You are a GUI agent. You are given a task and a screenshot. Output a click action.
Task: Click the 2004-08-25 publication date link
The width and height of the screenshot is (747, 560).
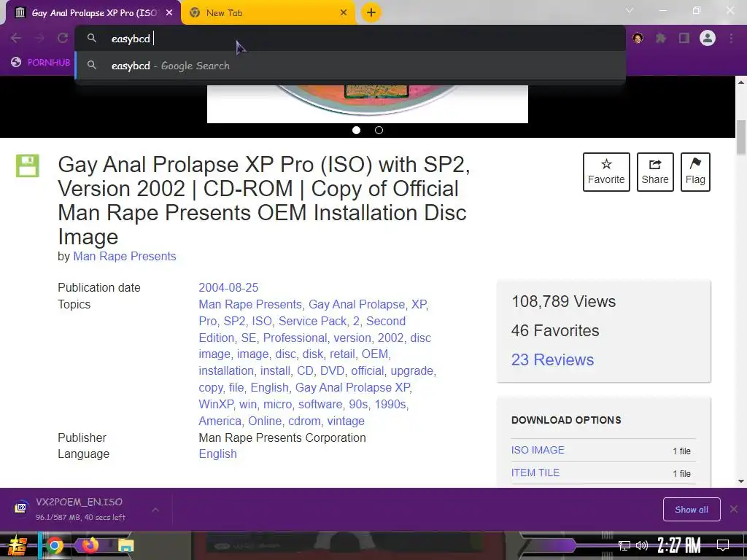(228, 287)
